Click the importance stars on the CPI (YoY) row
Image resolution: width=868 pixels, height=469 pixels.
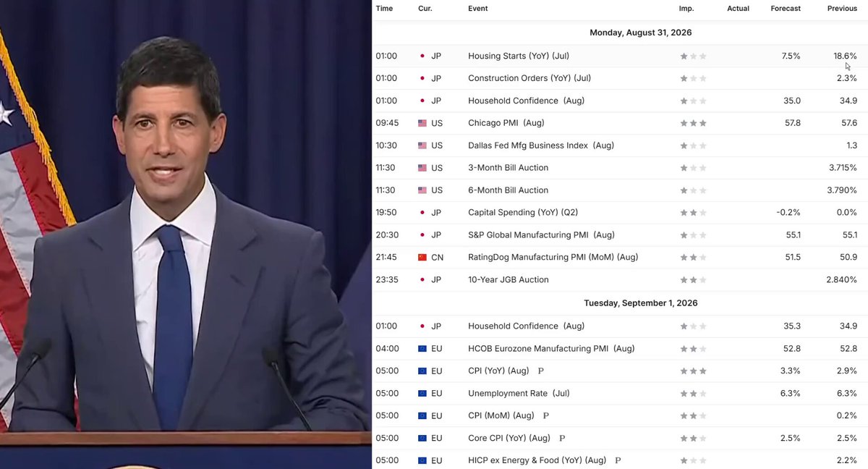[693, 371]
